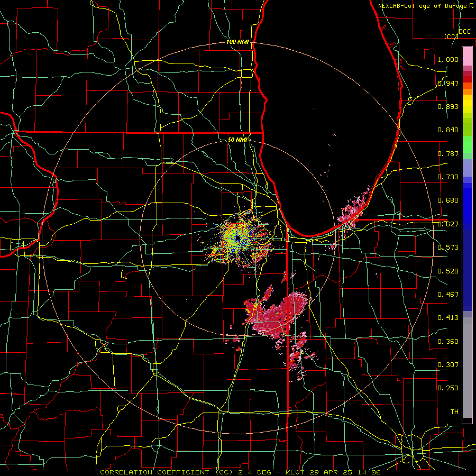Select the 0.733 scale value
Screen dimensions: 476x476
point(448,177)
